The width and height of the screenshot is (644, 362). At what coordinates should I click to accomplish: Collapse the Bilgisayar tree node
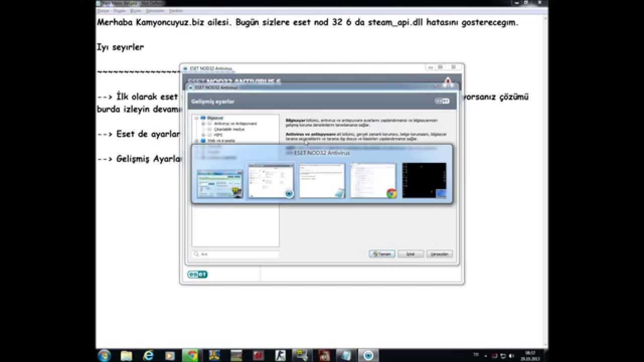pyautogui.click(x=197, y=118)
